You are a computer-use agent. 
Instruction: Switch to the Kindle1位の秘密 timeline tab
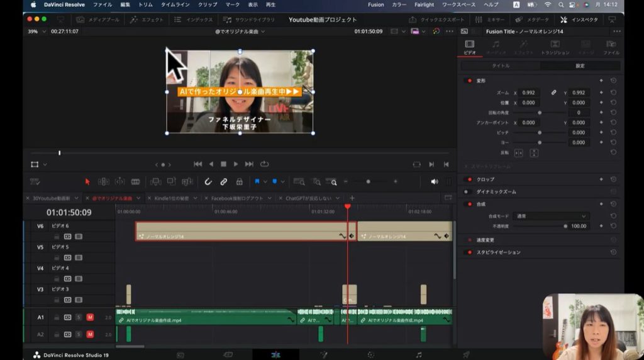click(171, 198)
